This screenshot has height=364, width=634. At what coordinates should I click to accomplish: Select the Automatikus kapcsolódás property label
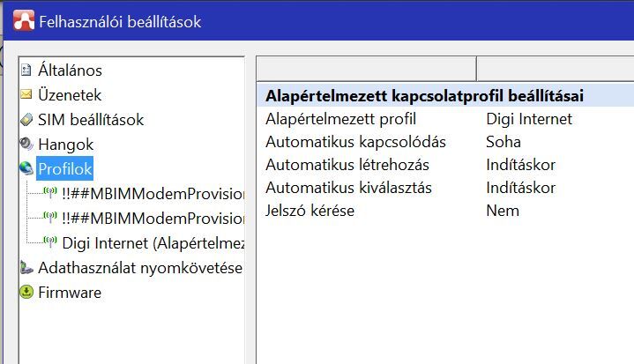(355, 142)
